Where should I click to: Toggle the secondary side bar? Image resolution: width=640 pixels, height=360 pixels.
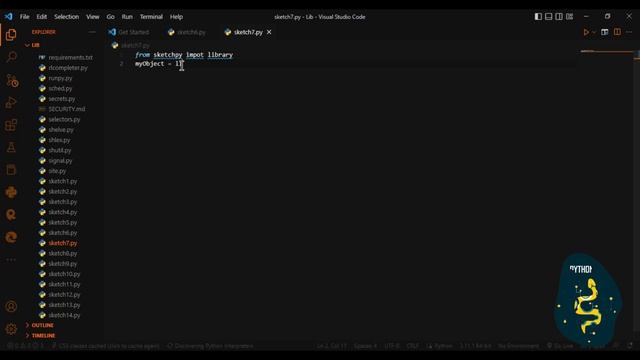click(x=559, y=17)
